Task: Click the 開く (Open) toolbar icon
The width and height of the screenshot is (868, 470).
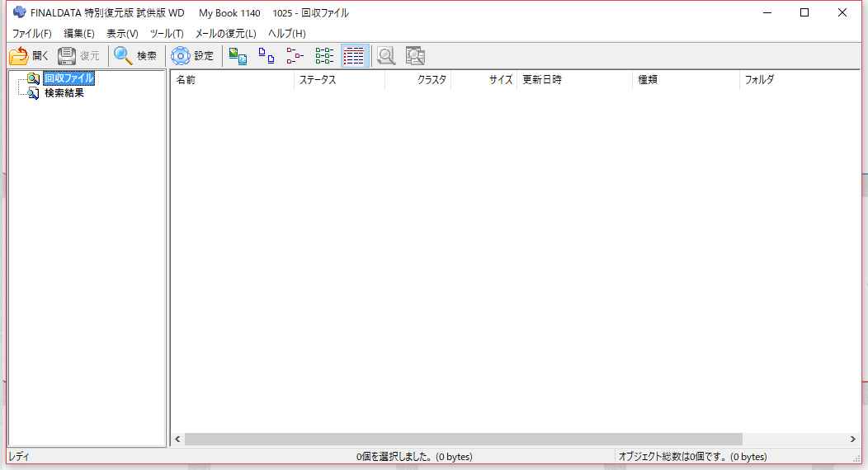Action: tap(19, 56)
